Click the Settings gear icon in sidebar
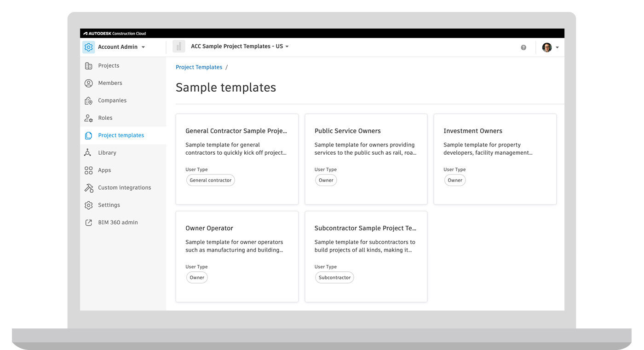Viewport: 644px width, 350px height. click(x=89, y=205)
